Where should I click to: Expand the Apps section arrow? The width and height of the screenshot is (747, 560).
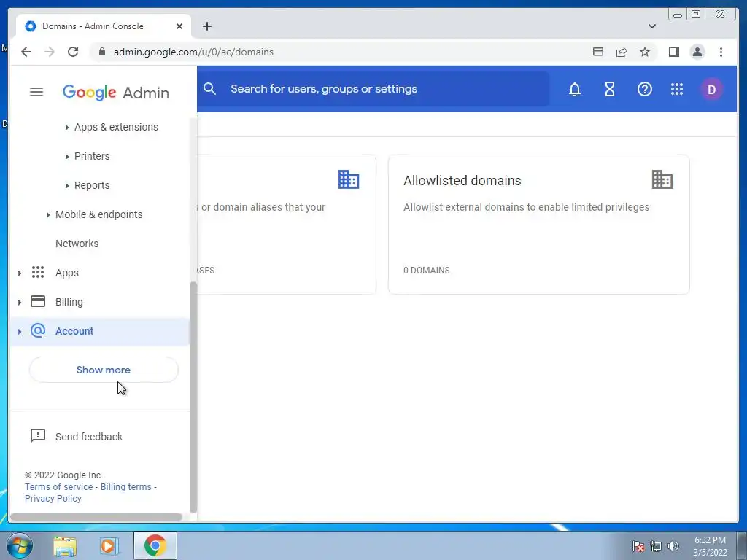point(20,273)
